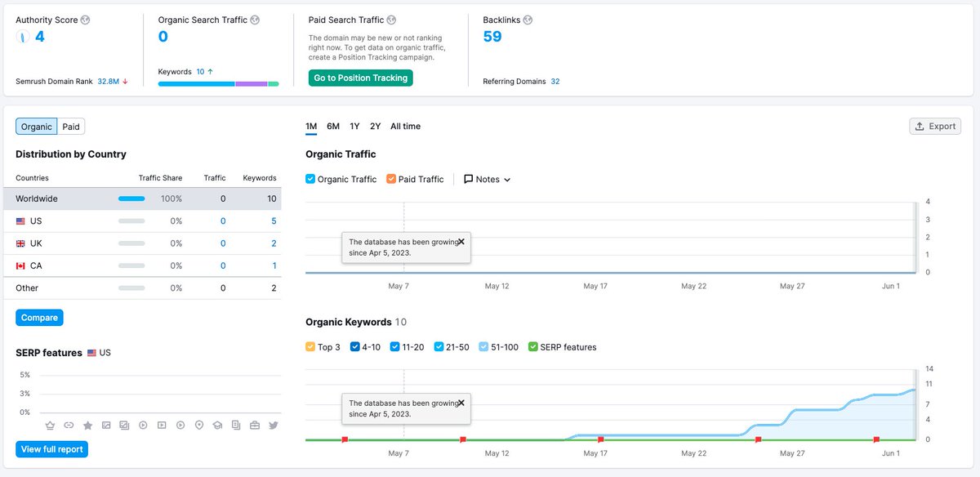Click the stacked pages top stories icon
980x477 pixels.
(236, 426)
